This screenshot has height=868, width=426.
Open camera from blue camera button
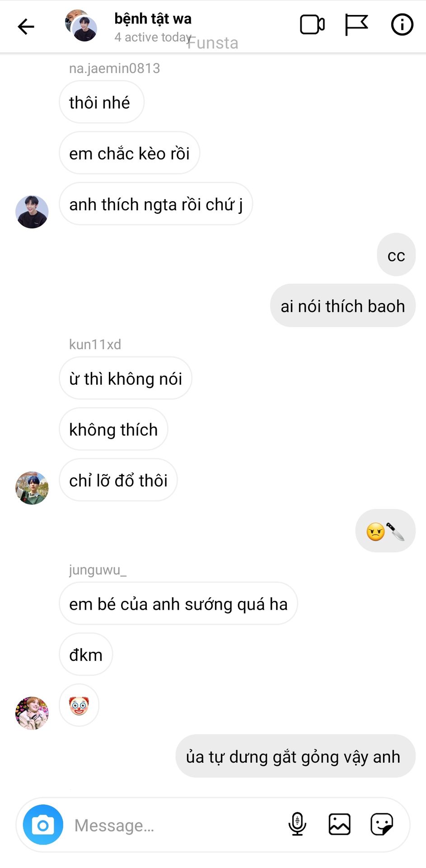click(43, 825)
